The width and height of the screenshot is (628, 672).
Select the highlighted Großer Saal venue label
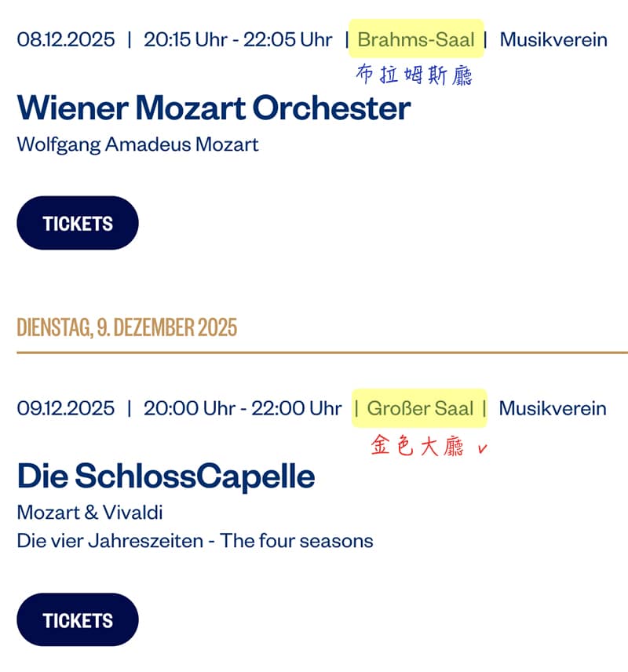[420, 409]
